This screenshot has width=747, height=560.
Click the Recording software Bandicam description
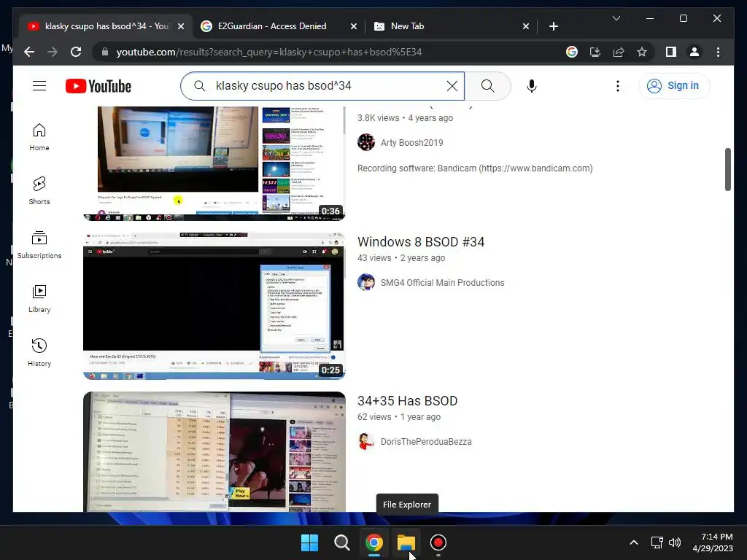(475, 168)
